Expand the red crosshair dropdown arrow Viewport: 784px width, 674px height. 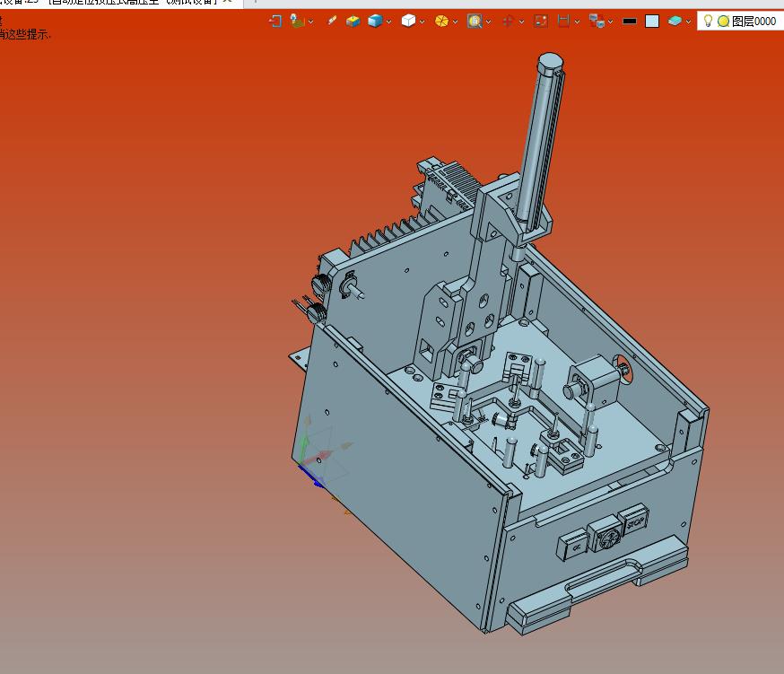(x=521, y=22)
